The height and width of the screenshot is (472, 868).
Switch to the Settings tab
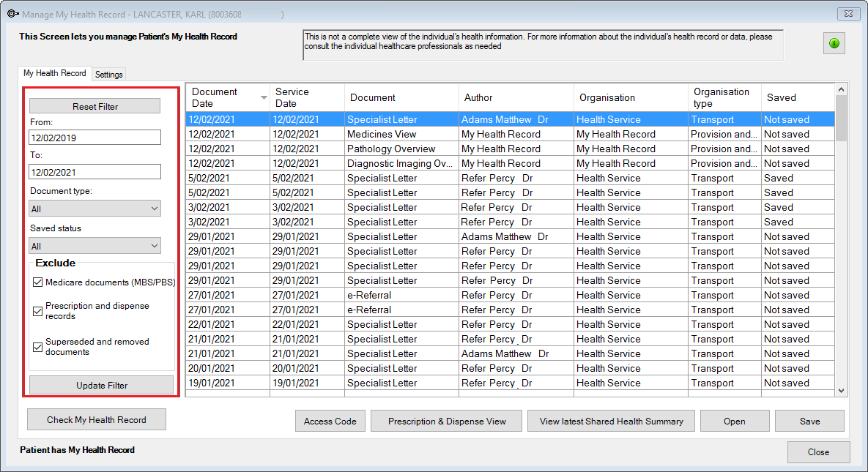[x=108, y=74]
